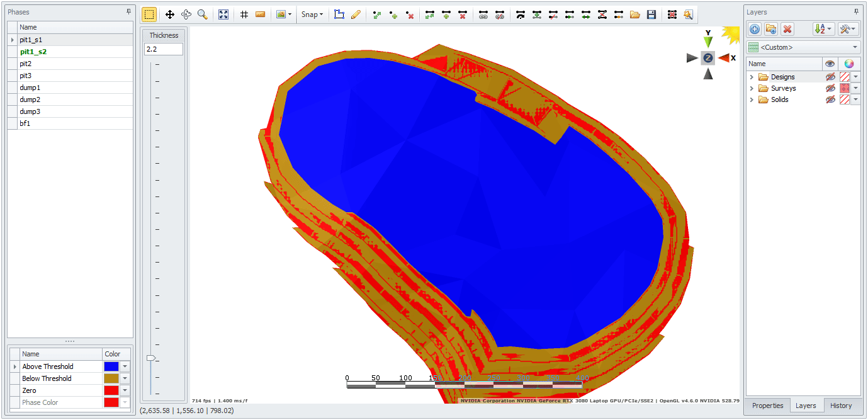Open the Surveys layer style dropdown arrow

pos(855,88)
